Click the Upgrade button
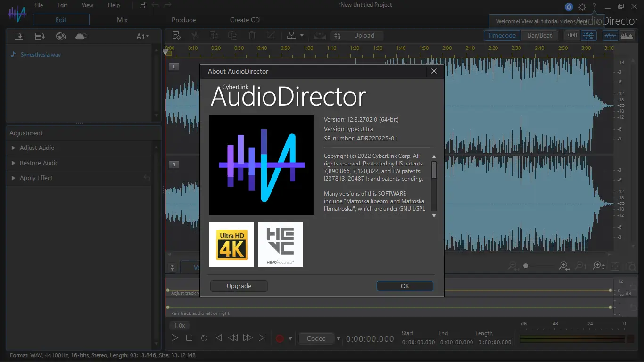This screenshot has height=362, width=644. tap(239, 286)
